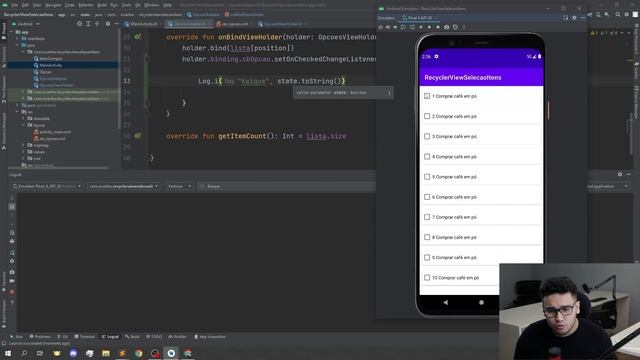Click Logcat screen capture camera icon
This screenshot has width=640, height=360.
point(12,272)
